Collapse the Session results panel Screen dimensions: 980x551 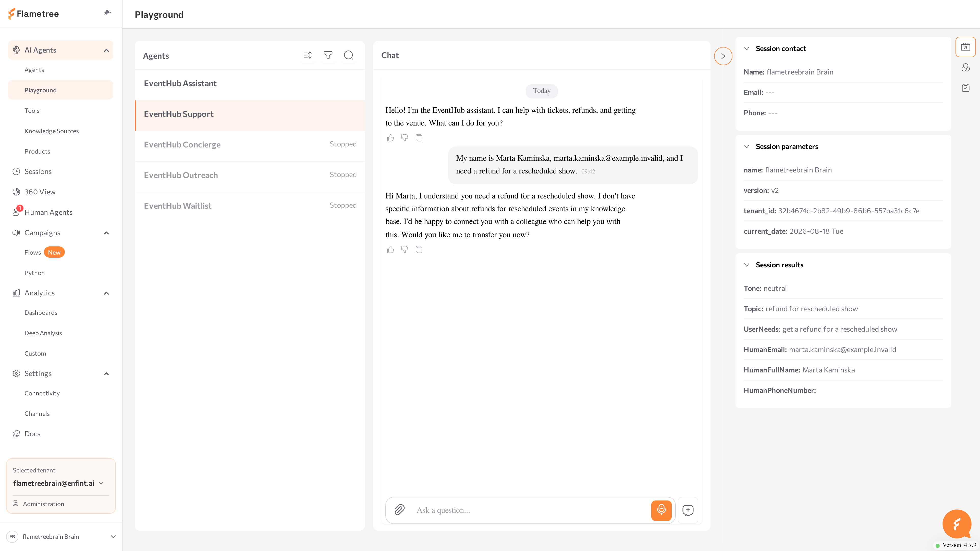click(747, 265)
